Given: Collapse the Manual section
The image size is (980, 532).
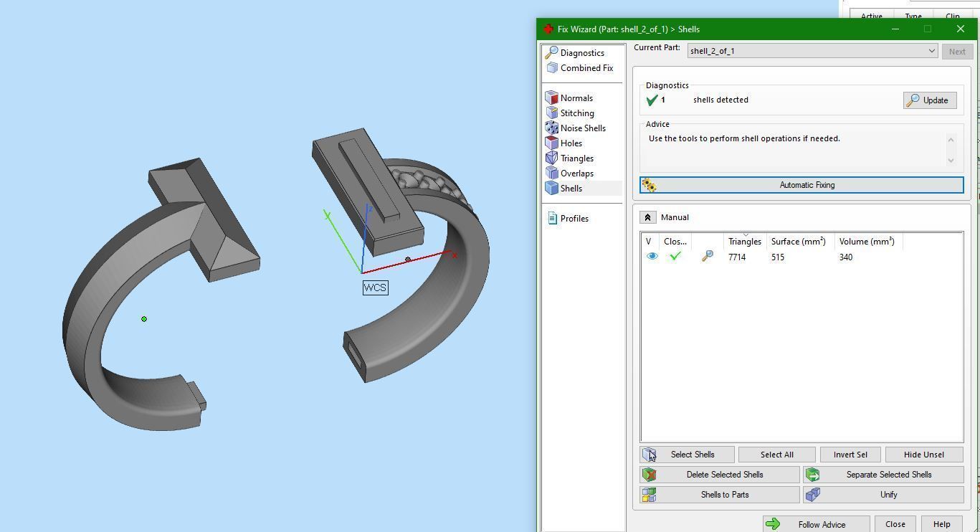Looking at the screenshot, I should click(647, 217).
